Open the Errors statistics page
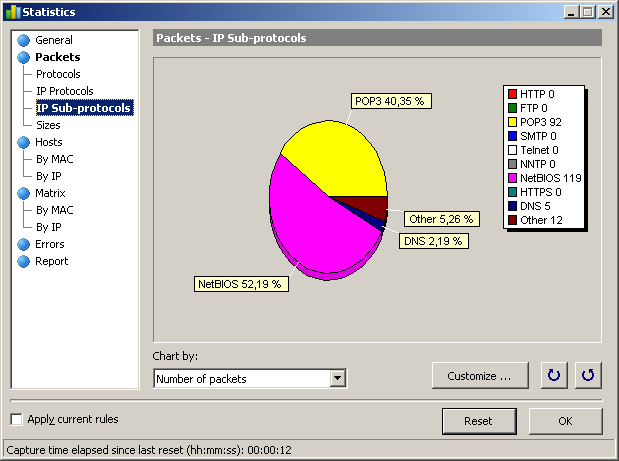 click(49, 244)
